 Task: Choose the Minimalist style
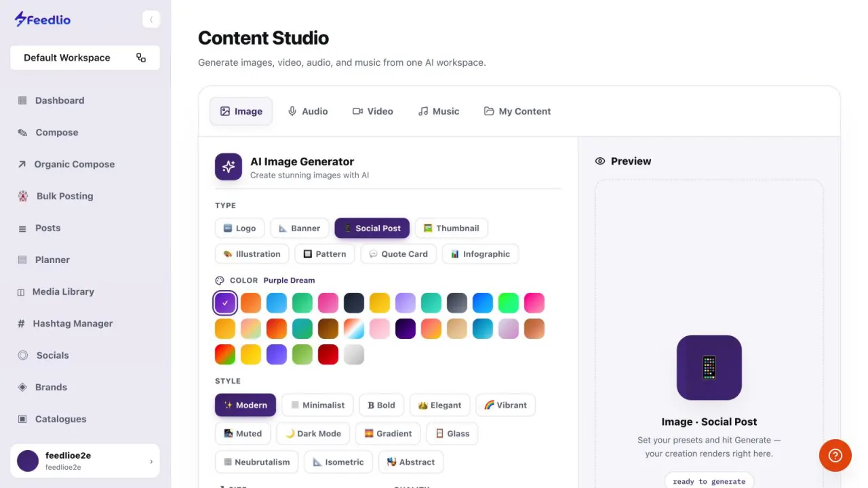coord(317,405)
